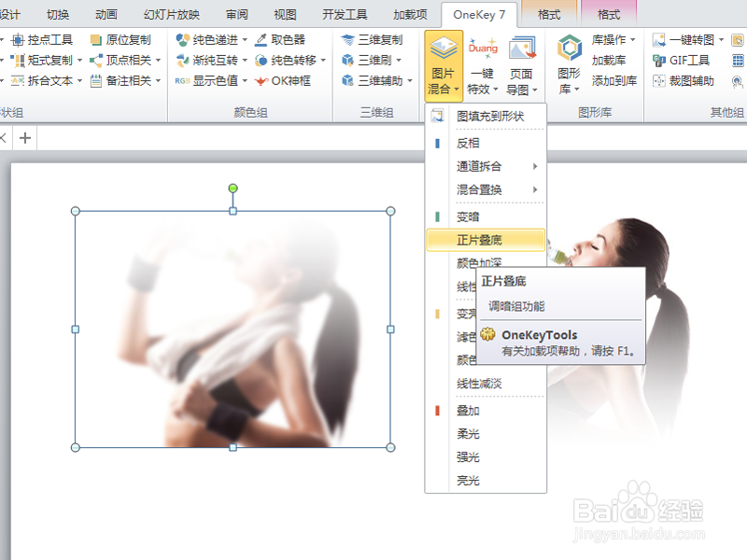Click the plus add-tab icon
Screen dimensions: 747x560
tap(25, 138)
